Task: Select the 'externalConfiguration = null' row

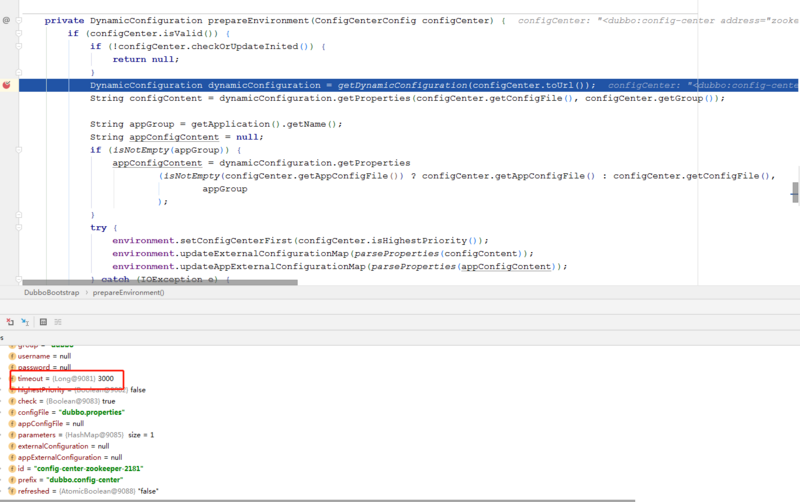Action: point(60,446)
